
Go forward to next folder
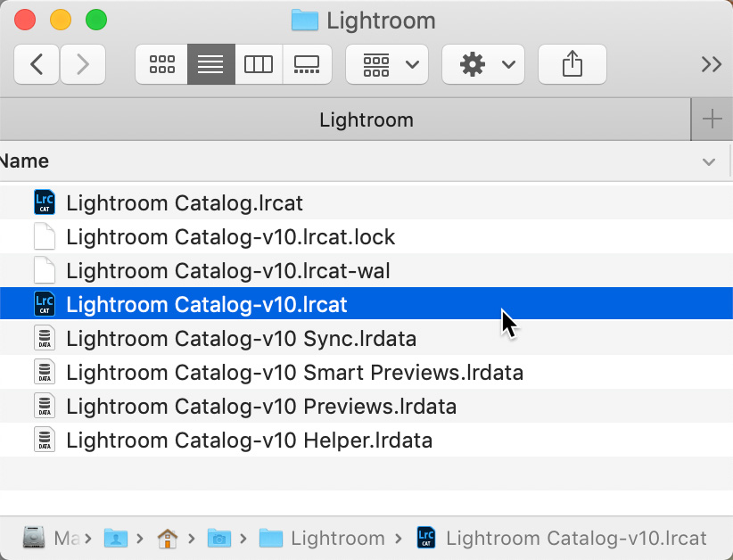pos(83,64)
